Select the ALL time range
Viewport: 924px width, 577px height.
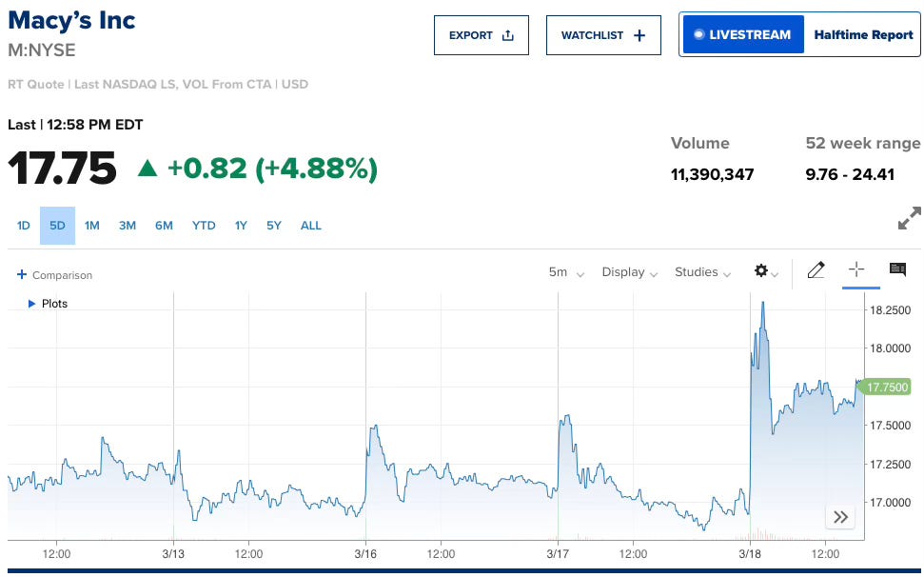[x=311, y=226]
